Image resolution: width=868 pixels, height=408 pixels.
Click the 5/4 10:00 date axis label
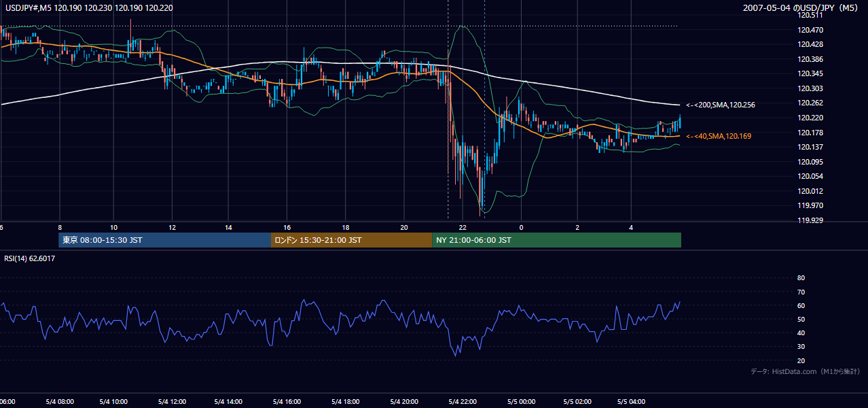click(x=113, y=401)
